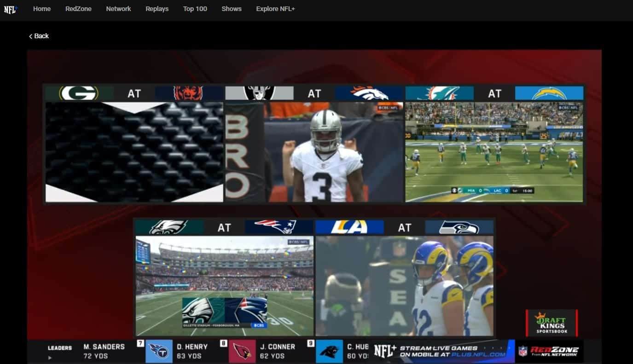Screen dimensions: 633x364
Task: Click the D. Henry 63 YDS ticker entry
Action: click(x=192, y=352)
